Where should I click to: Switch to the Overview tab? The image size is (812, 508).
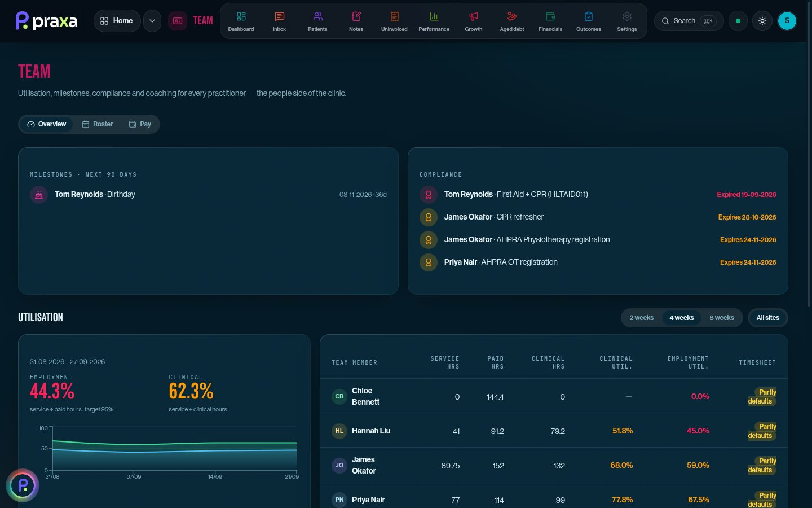47,124
